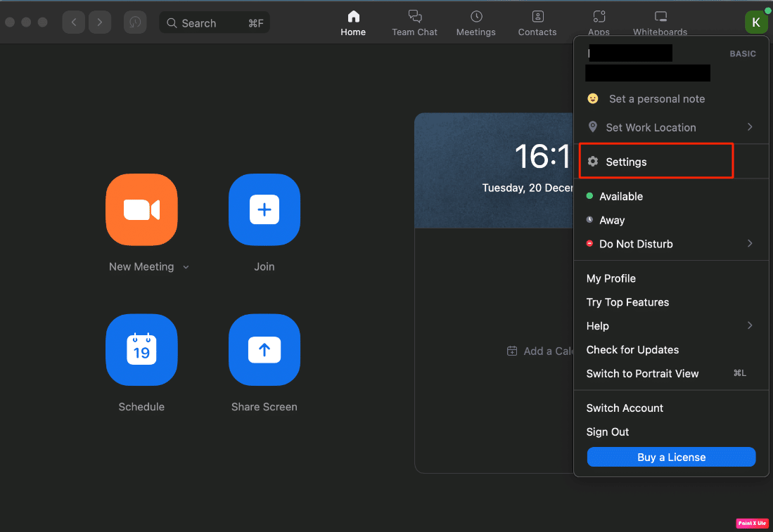The image size is (773, 532).
Task: Click the Add a Calendar link
Action: (548, 351)
